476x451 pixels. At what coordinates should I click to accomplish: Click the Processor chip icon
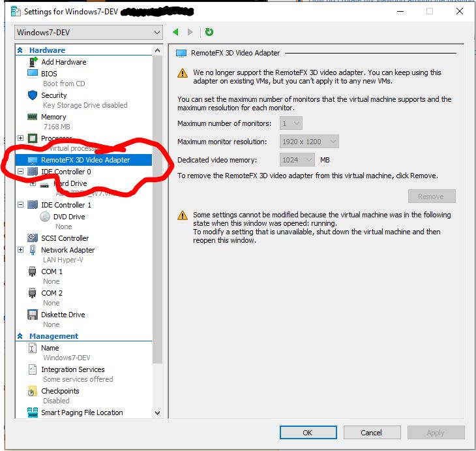pos(33,138)
